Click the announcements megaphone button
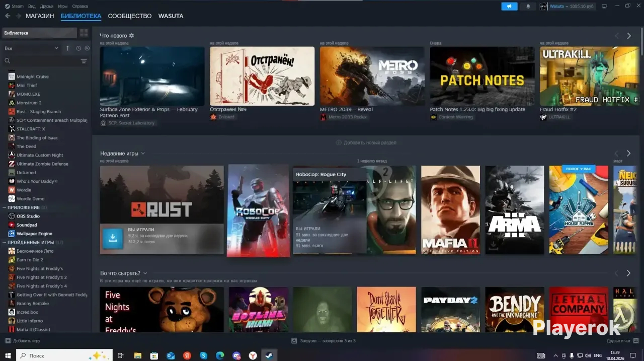644x361 pixels. tap(509, 7)
